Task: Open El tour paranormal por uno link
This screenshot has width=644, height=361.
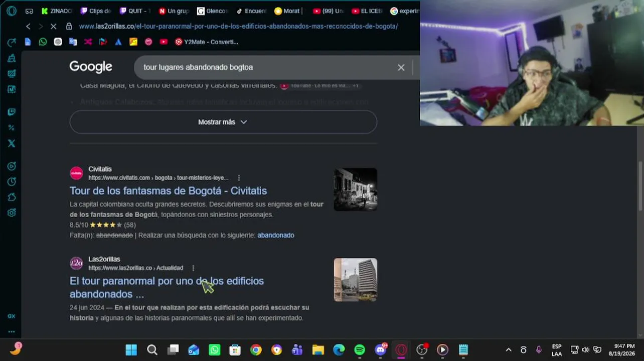Action: click(x=167, y=287)
